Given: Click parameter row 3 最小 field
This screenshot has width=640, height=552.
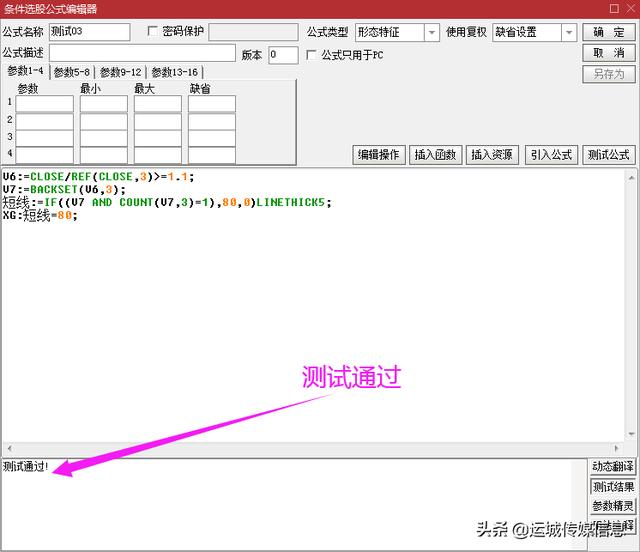Looking at the screenshot, I should (104, 138).
